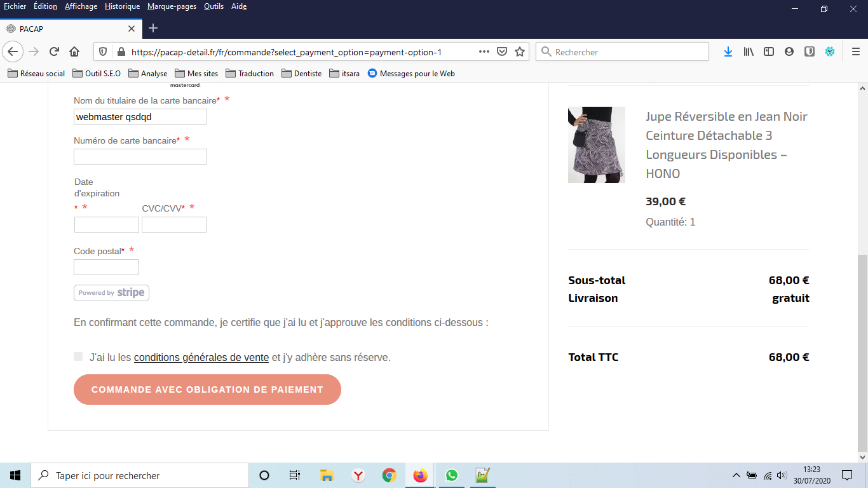Screen dimensions: 868x488
Task: Open the Historique menu
Action: [123, 6]
